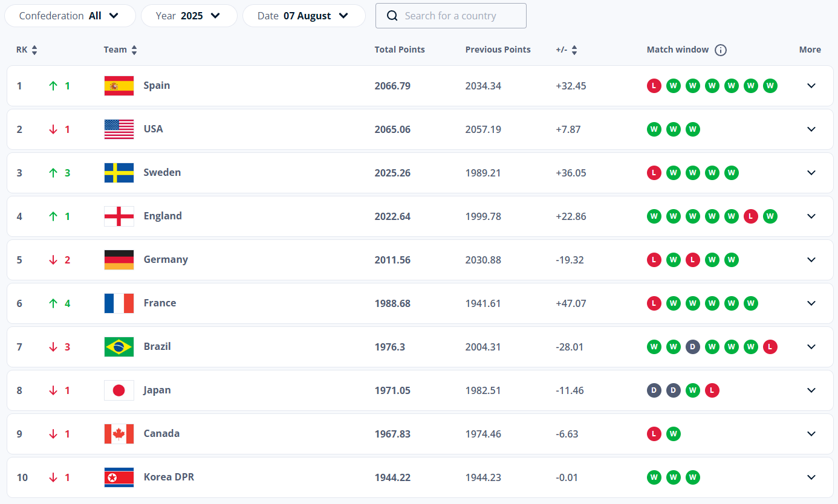Sort by the +/- points change arrows
Viewport: 838px width, 504px height.
click(574, 50)
